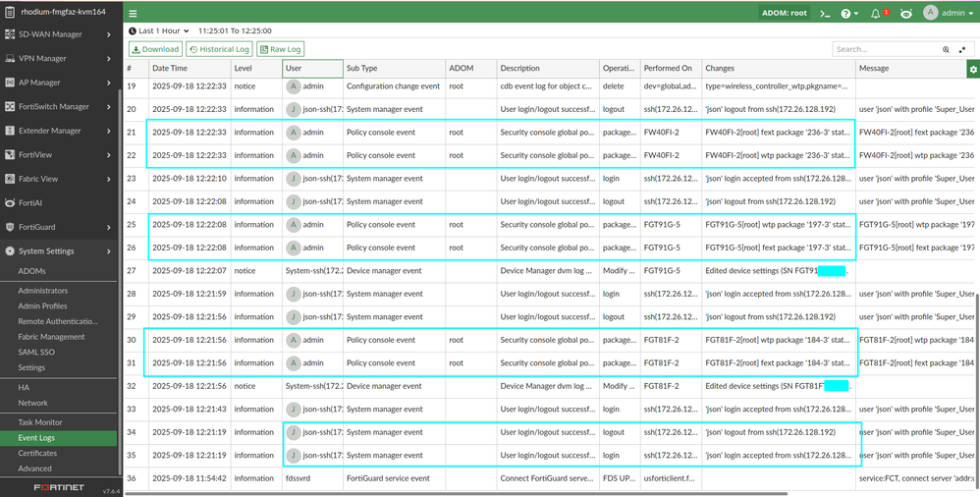Click the admin avatar in row 19
The width and height of the screenshot is (980, 497).
click(x=293, y=85)
